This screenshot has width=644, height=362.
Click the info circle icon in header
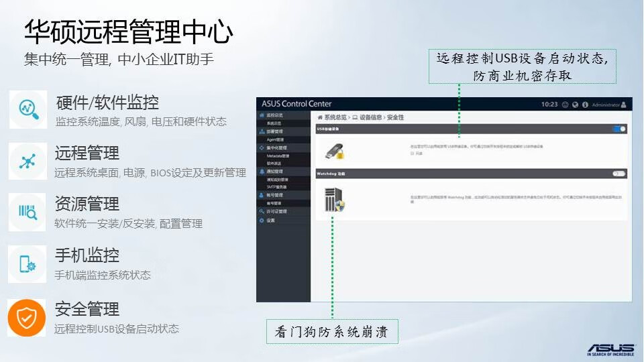pyautogui.click(x=585, y=105)
